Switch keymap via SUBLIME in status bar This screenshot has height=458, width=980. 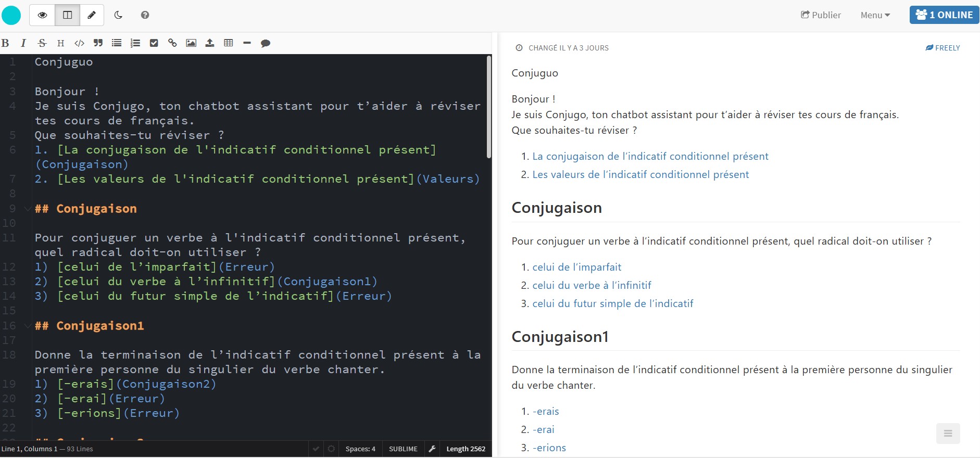pyautogui.click(x=403, y=449)
